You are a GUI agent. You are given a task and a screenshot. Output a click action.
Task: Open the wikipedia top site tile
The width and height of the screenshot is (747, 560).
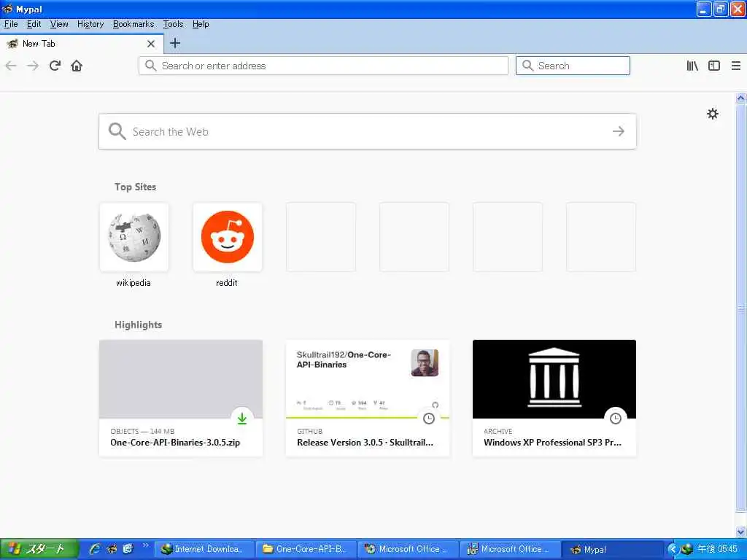[x=134, y=237]
